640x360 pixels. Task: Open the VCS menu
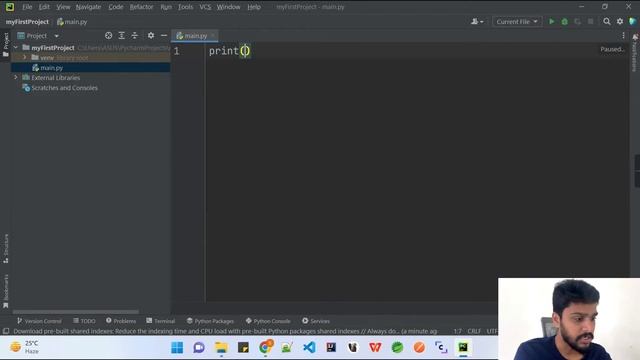(x=205, y=7)
